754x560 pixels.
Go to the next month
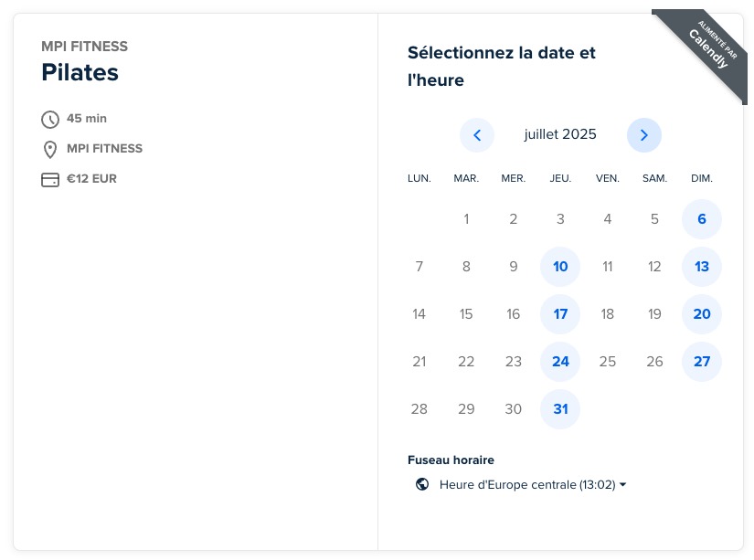(x=644, y=135)
